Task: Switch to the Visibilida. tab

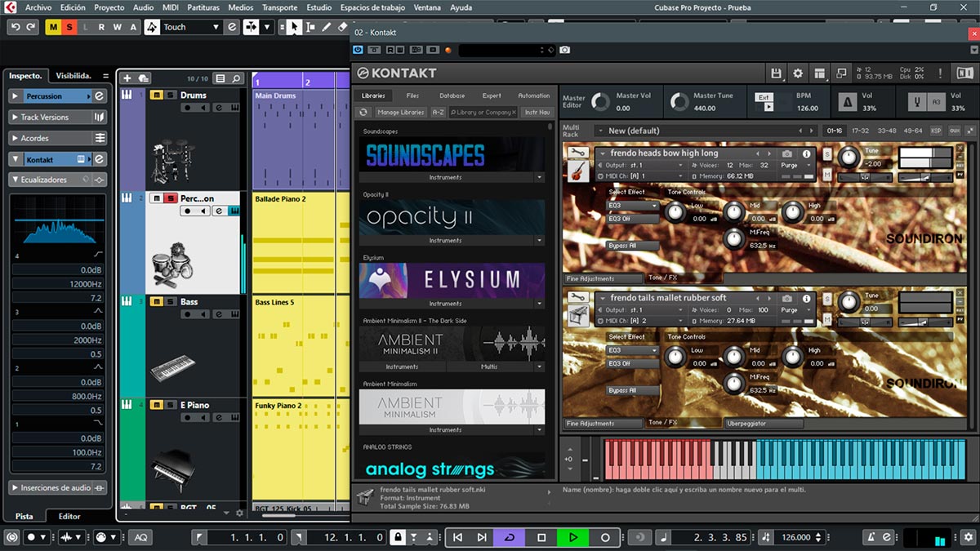Action: [x=73, y=75]
